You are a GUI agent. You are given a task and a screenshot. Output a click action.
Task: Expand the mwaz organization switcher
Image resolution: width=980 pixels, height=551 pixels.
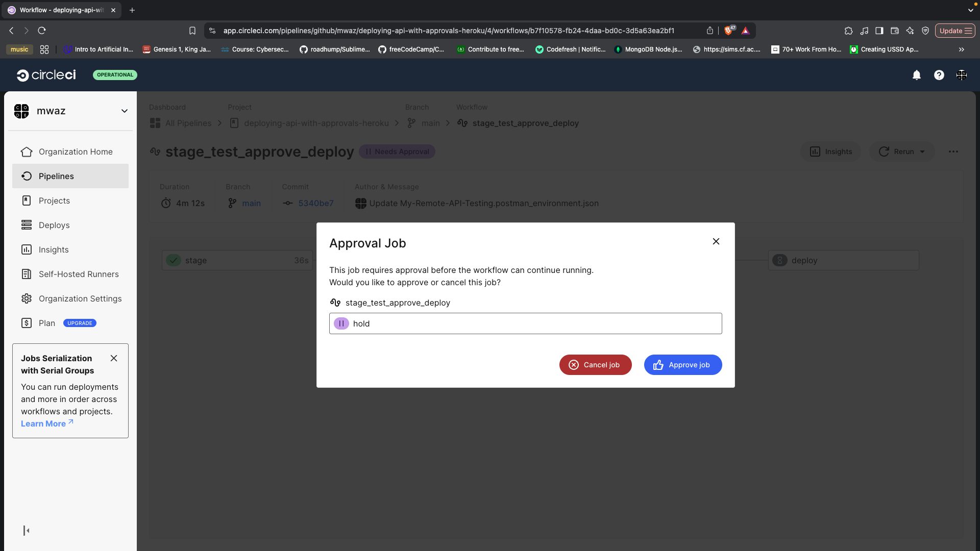coord(124,111)
